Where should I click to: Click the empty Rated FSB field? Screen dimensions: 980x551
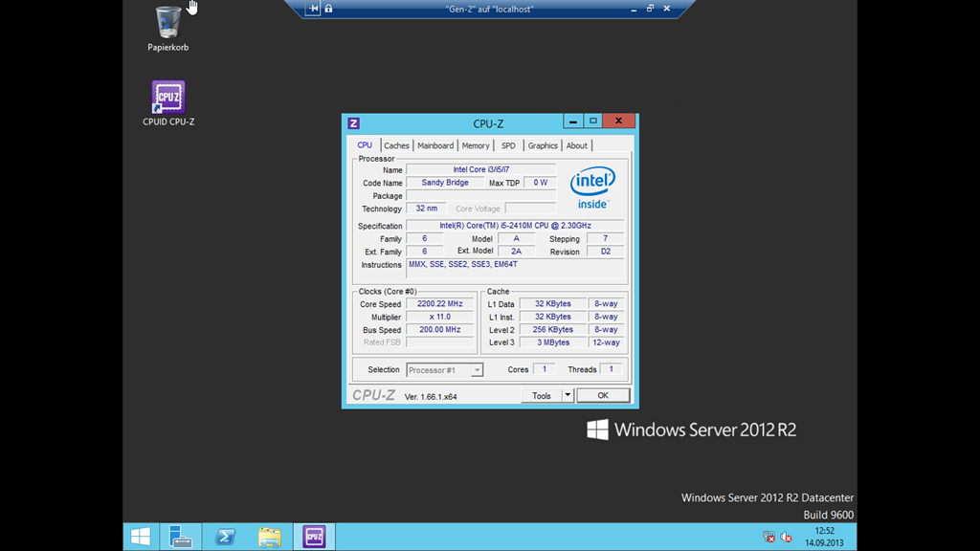click(440, 342)
